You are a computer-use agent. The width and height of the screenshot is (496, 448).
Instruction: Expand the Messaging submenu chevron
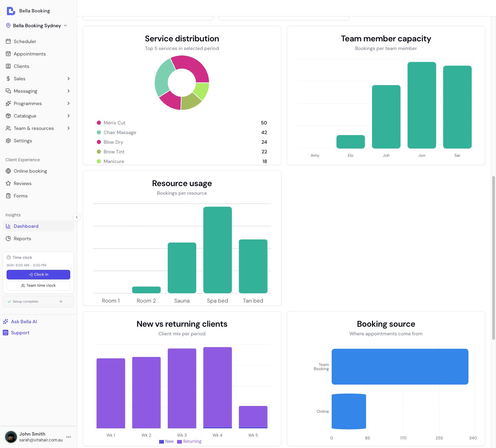tap(69, 91)
